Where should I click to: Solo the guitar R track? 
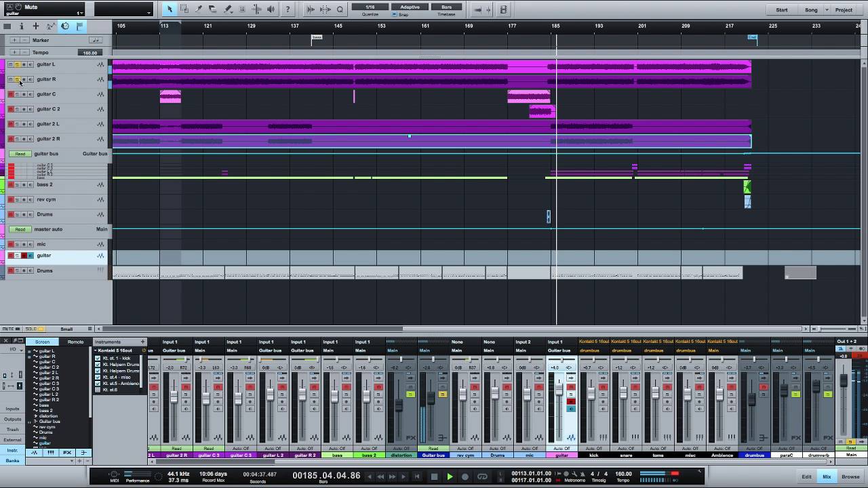[x=17, y=79]
